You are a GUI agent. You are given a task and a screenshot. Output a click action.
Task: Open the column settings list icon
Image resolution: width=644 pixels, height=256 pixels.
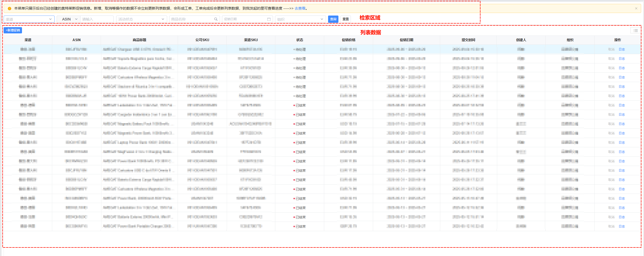635,31
